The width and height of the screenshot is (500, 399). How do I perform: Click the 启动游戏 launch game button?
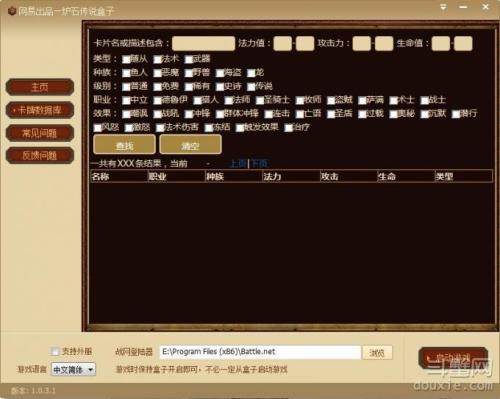point(453,358)
